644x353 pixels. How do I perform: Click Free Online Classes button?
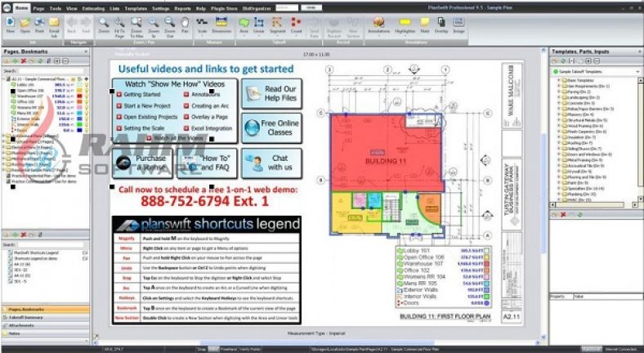click(x=271, y=127)
